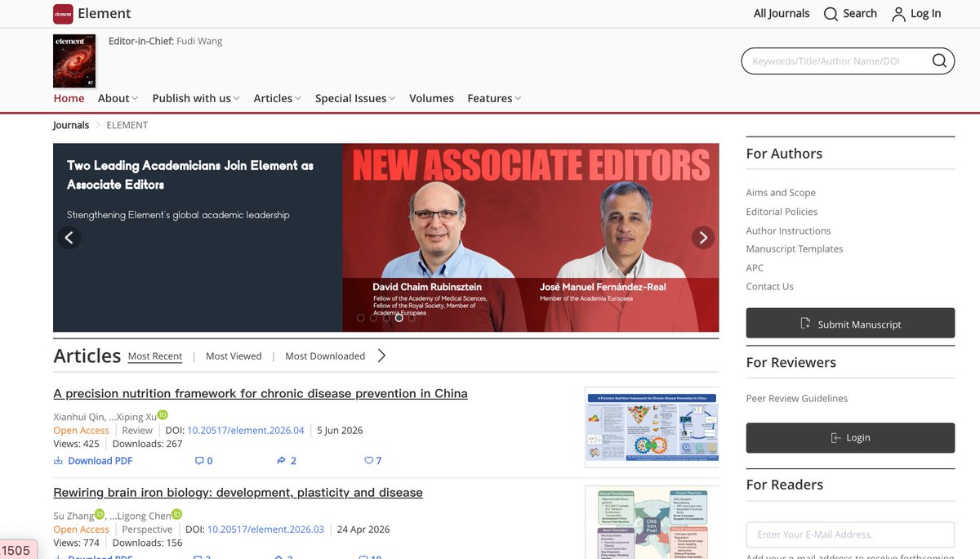Click Submit Manuscript button
Screen dimensions: 980x559
(850, 323)
